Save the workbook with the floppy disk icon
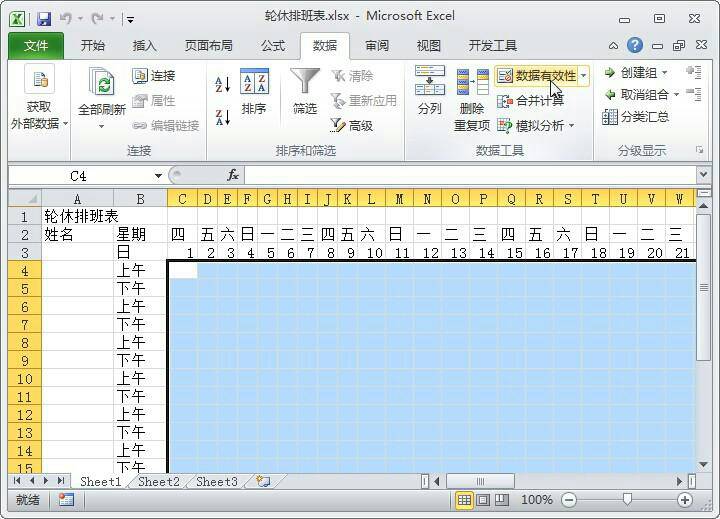The image size is (720, 519). tap(44, 19)
